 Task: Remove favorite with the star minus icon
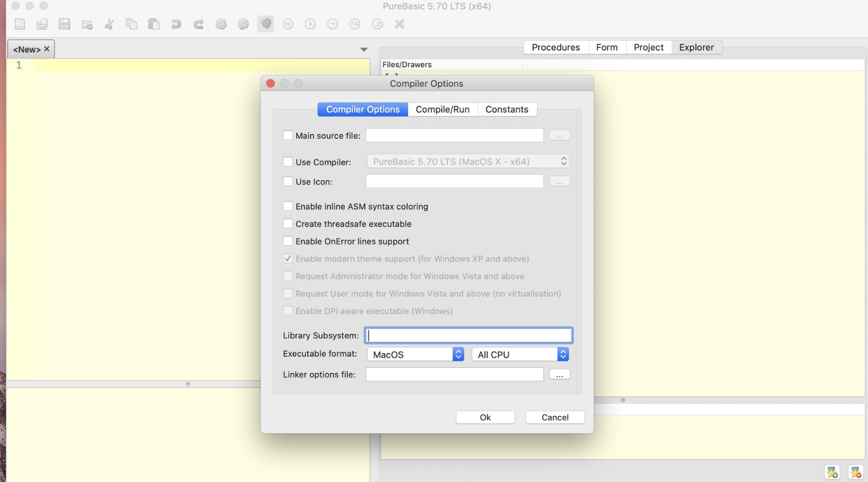pos(855,472)
